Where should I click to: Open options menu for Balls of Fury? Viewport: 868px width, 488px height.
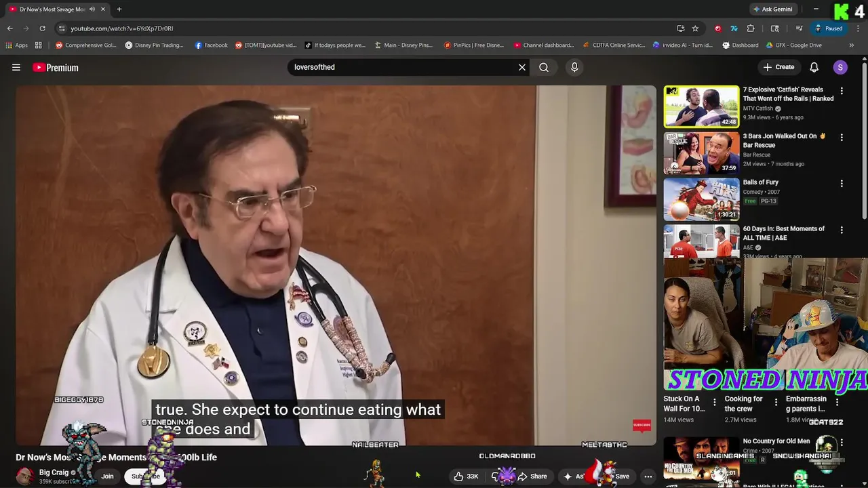pyautogui.click(x=842, y=184)
